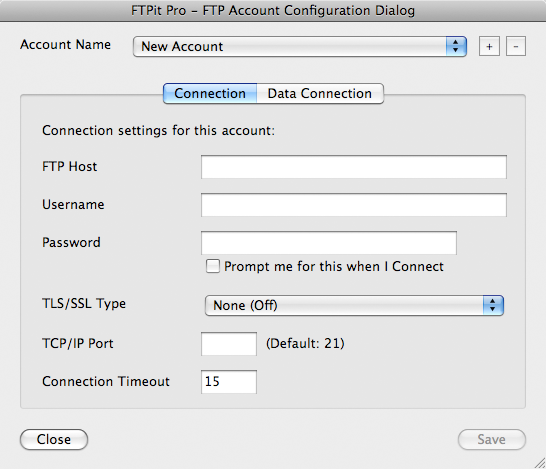Click the Connection Timeout field showing 15

tap(229, 382)
